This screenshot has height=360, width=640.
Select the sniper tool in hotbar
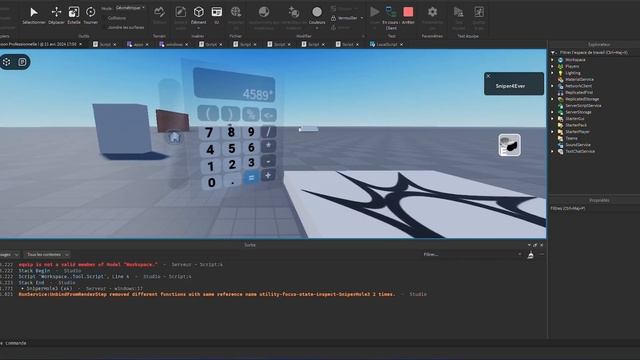coord(509,145)
